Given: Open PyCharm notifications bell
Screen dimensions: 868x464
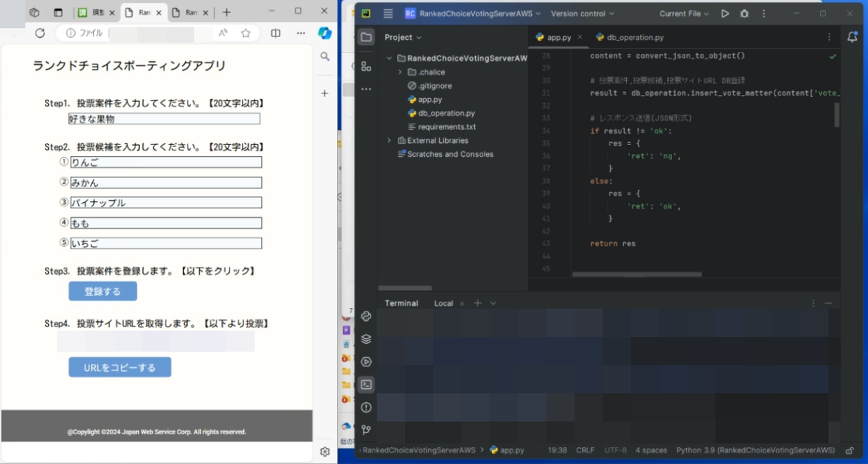Looking at the screenshot, I should 852,37.
